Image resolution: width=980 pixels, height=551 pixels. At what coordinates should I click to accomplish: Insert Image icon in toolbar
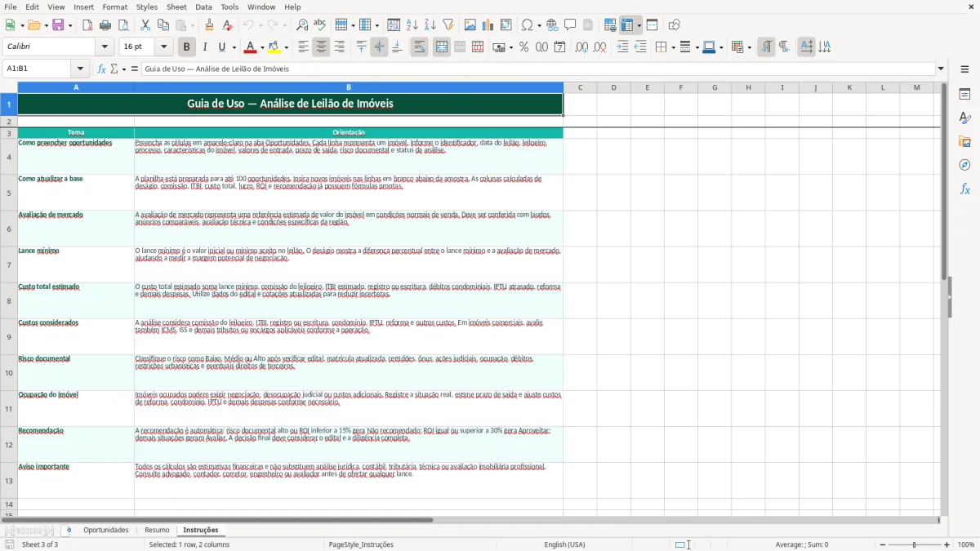click(470, 25)
